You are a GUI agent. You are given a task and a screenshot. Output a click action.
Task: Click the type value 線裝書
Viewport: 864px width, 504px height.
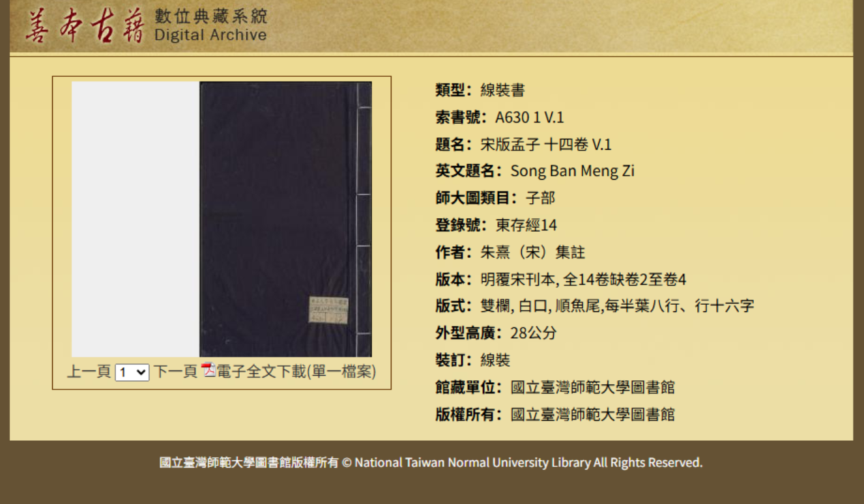click(502, 90)
